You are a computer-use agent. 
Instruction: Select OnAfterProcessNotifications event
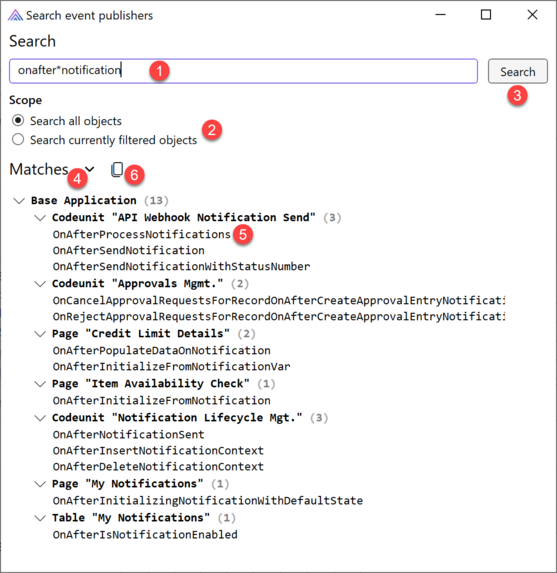[x=141, y=234]
